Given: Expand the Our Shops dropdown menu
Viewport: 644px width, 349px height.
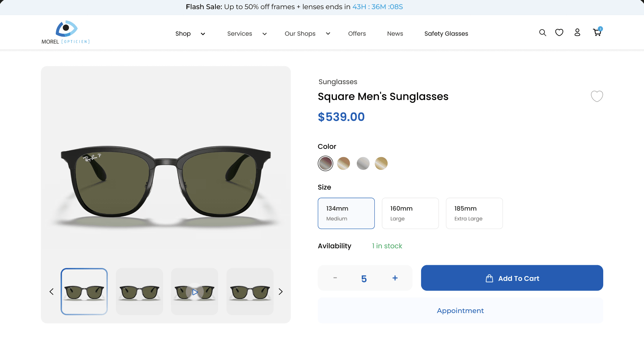Looking at the screenshot, I should click(307, 34).
